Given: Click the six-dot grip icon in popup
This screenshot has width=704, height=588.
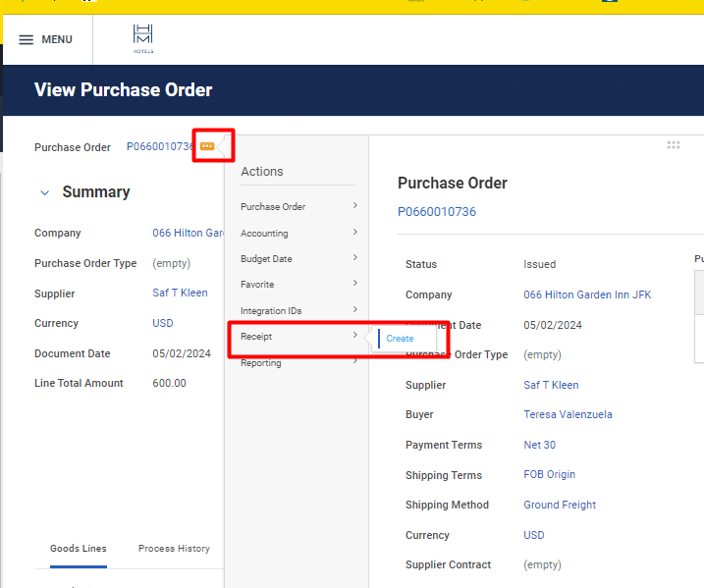Looking at the screenshot, I should (x=673, y=145).
